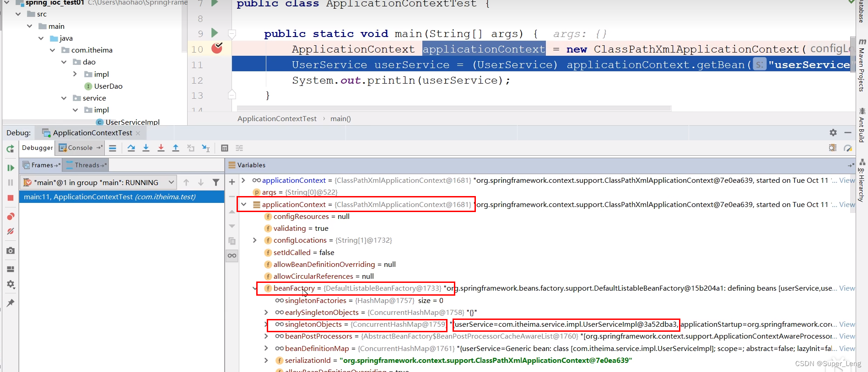Expand the beanDefinitionMap entry
This screenshot has height=372, width=868.
pyautogui.click(x=266, y=348)
